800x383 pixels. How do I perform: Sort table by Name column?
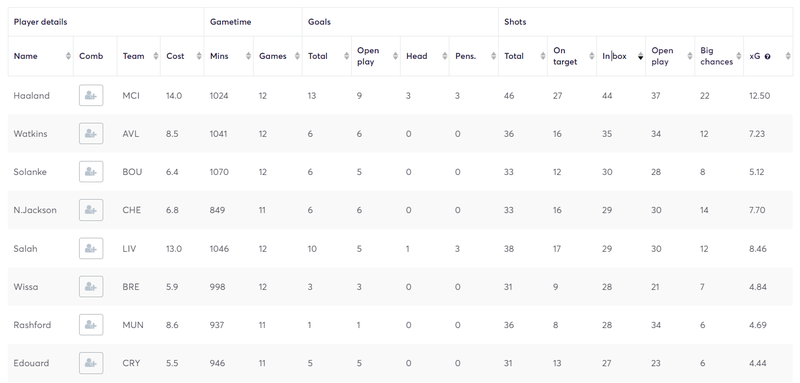pos(68,56)
